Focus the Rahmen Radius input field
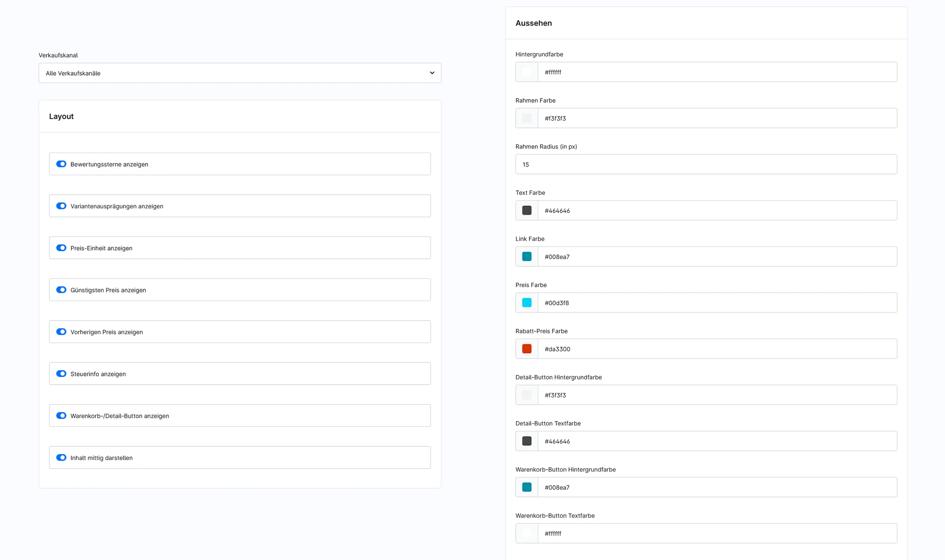The height and width of the screenshot is (560, 945). (x=705, y=165)
